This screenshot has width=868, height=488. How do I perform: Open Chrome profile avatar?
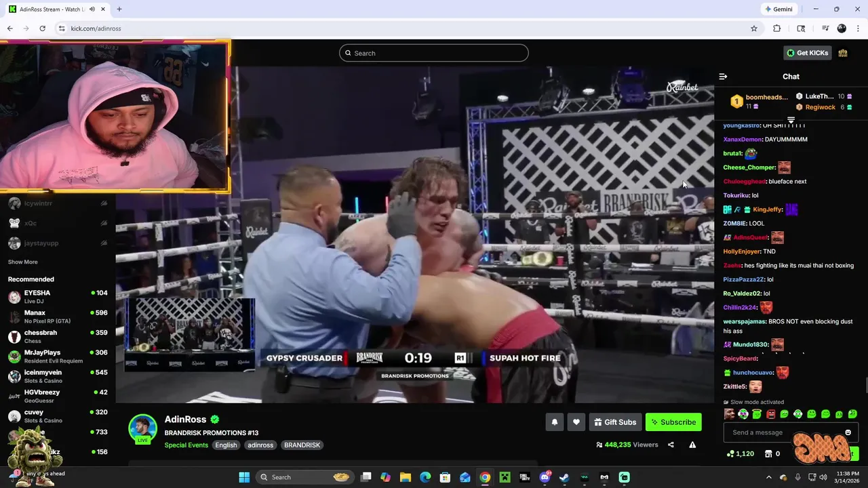pos(842,28)
